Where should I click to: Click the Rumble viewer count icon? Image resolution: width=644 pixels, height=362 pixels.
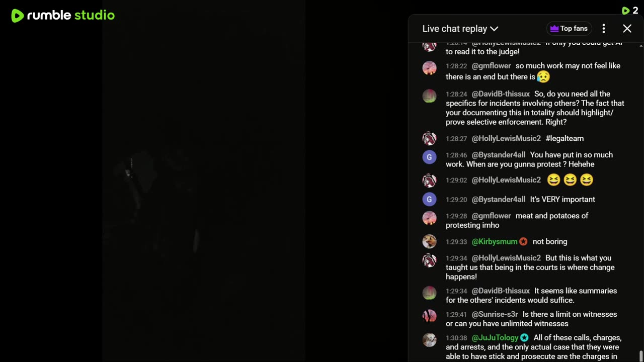(625, 11)
